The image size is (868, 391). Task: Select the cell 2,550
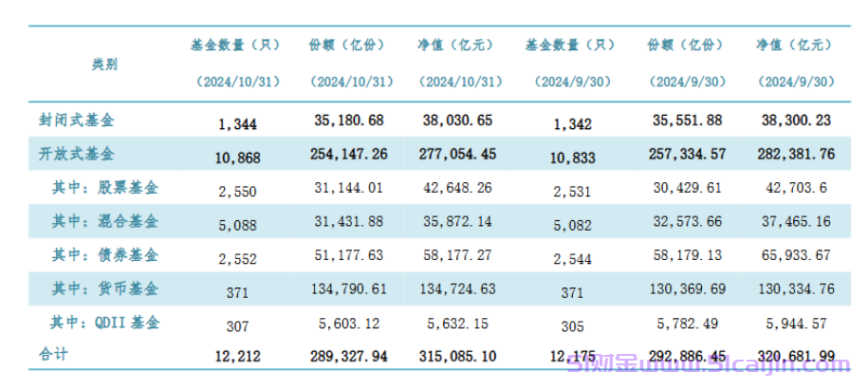tap(237, 192)
